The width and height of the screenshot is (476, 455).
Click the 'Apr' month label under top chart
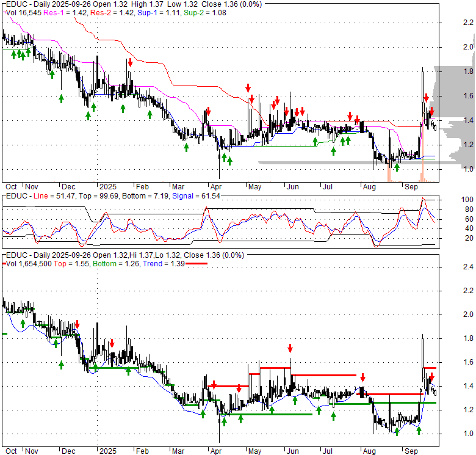tap(216, 187)
